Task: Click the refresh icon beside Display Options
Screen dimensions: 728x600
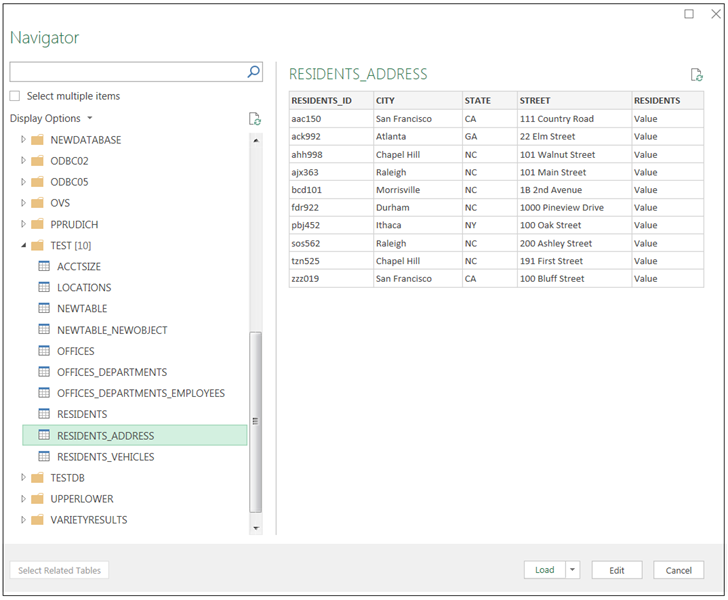Action: coord(255,119)
